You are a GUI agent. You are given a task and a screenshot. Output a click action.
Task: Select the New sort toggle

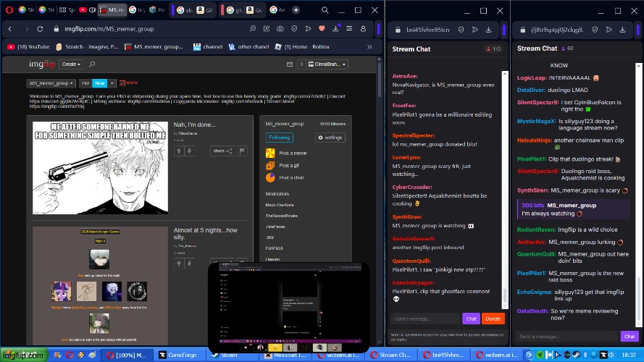click(100, 83)
